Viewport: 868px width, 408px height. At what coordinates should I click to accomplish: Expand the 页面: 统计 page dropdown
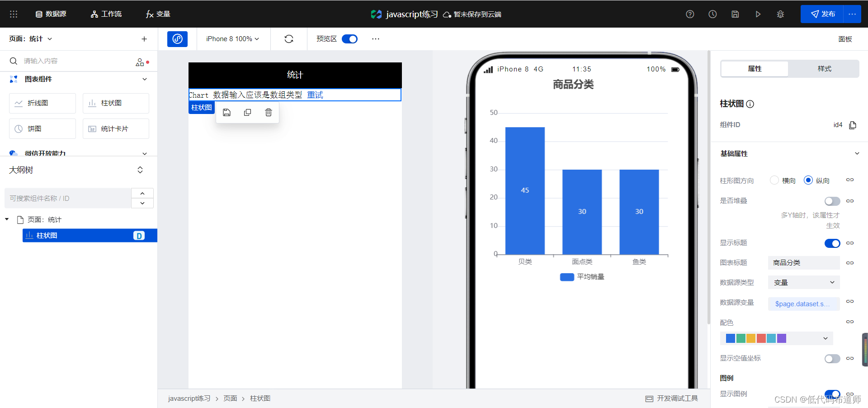tap(31, 39)
